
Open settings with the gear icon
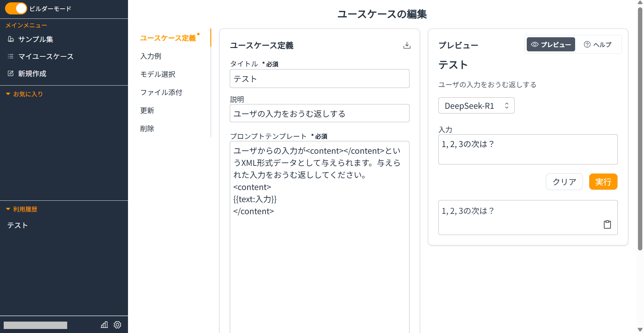(x=117, y=325)
